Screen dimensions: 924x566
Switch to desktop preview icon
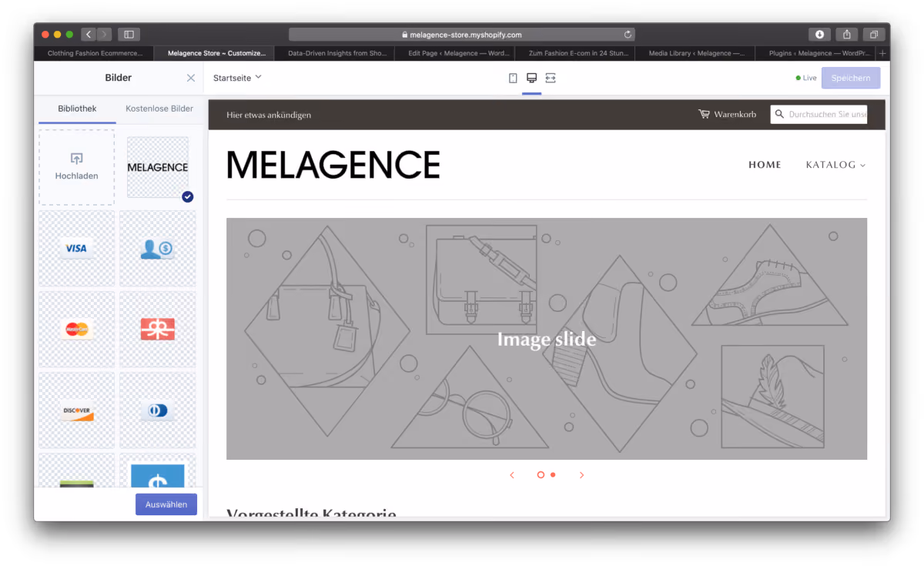point(531,78)
